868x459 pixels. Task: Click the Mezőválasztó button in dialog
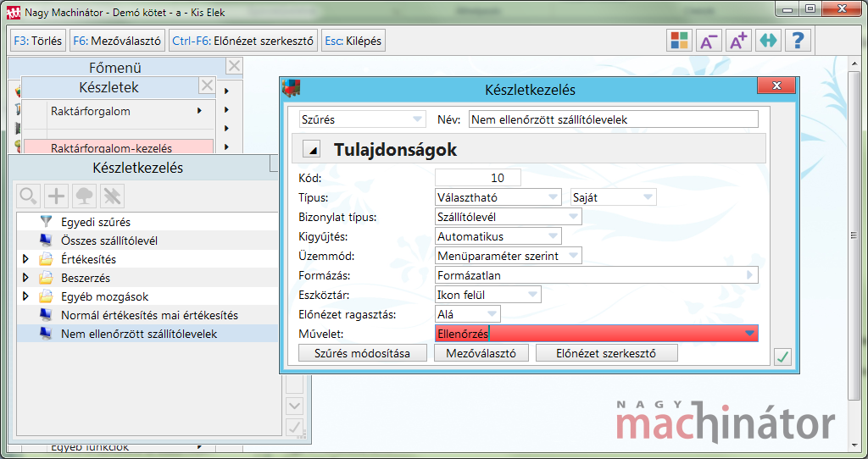coord(481,353)
